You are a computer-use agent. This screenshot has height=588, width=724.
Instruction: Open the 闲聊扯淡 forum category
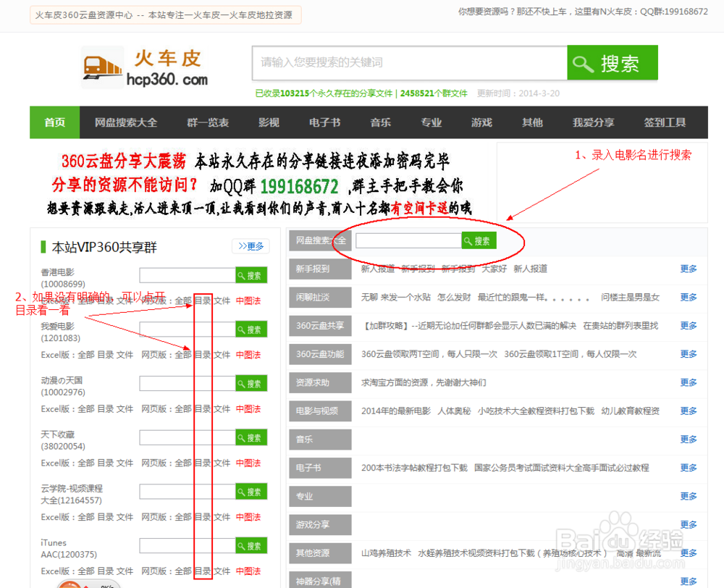point(320,298)
